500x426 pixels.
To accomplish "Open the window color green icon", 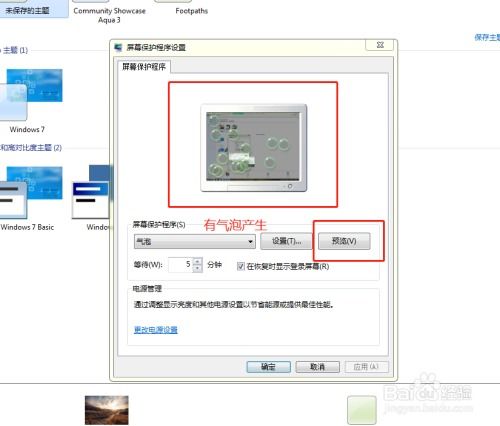I will point(362,410).
